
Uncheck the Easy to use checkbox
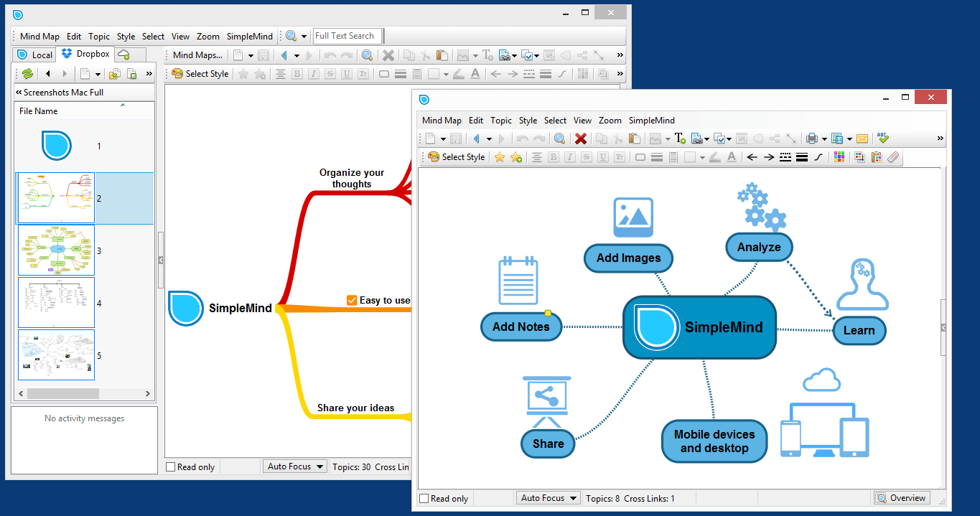(352, 300)
